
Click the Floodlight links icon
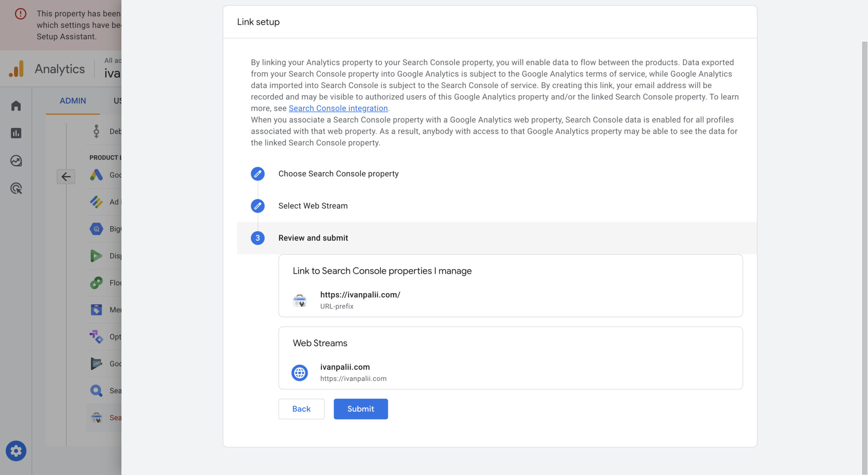tap(96, 283)
